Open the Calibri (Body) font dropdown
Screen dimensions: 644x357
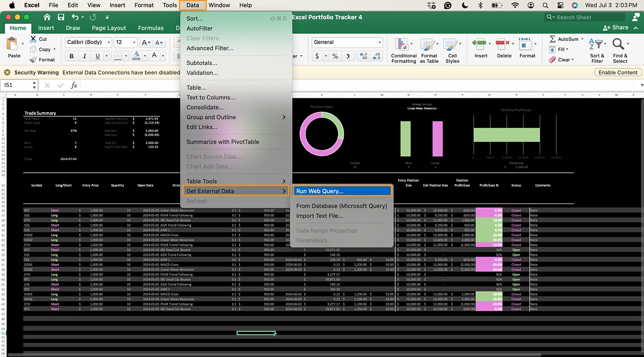(108, 42)
